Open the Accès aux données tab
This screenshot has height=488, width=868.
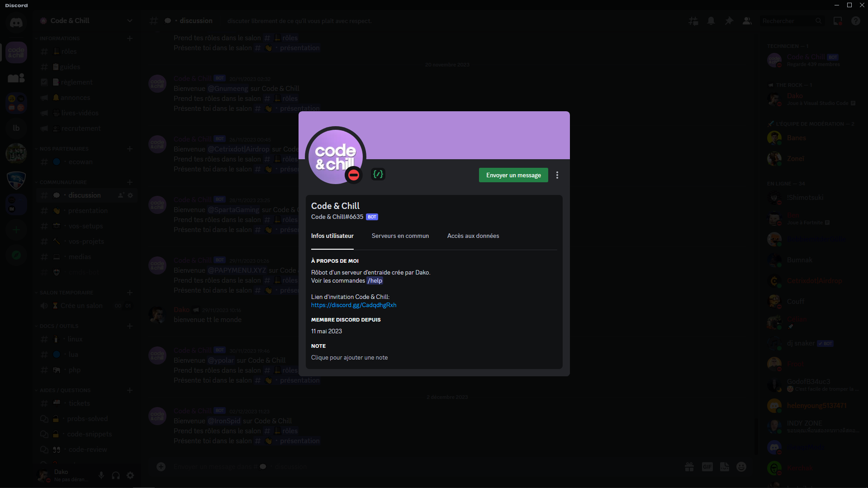[473, 236]
